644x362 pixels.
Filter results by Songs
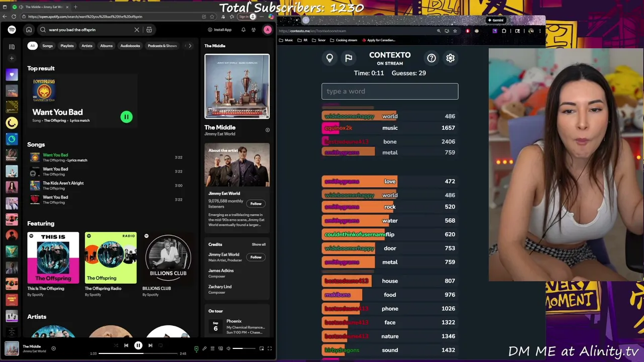pos(47,46)
